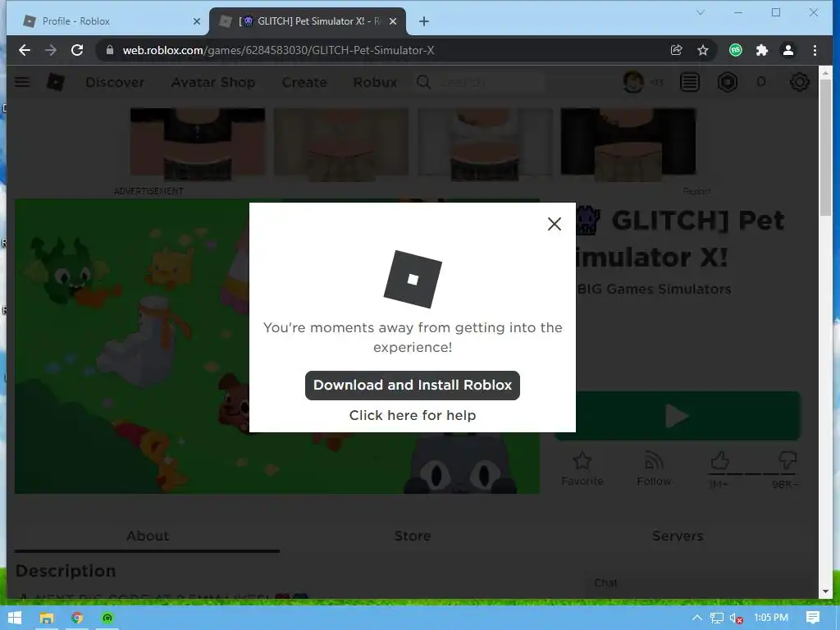This screenshot has height=630, width=840.
Task: Open a new browser tab
Action: [x=424, y=21]
